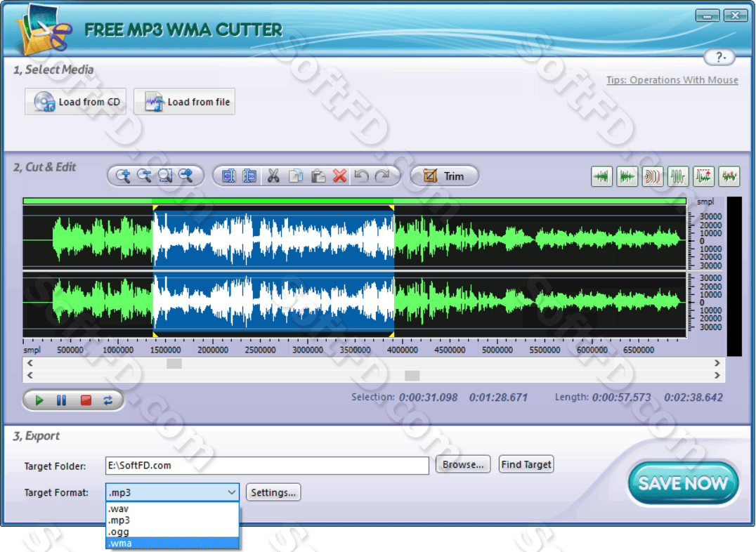
Task: Choose .mp3 from format list
Action: pyautogui.click(x=173, y=520)
